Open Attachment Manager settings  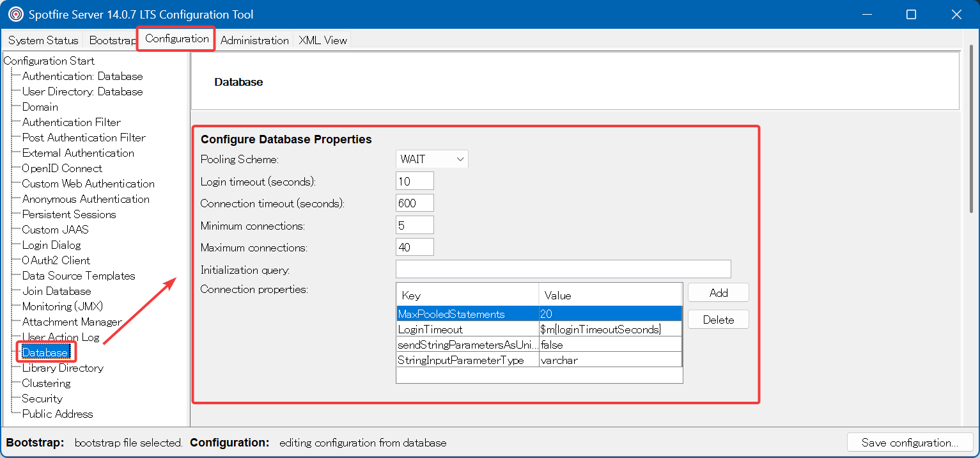72,322
